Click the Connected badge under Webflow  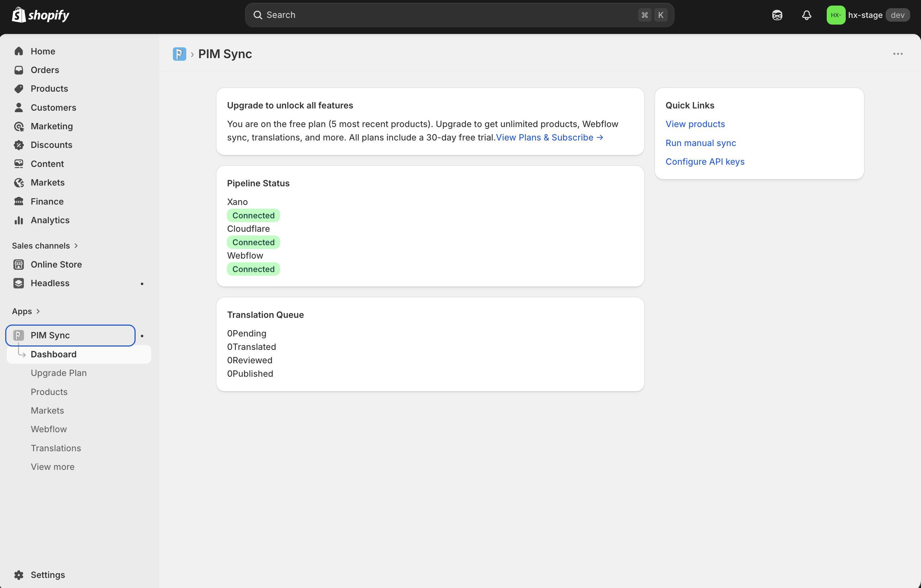tap(254, 269)
